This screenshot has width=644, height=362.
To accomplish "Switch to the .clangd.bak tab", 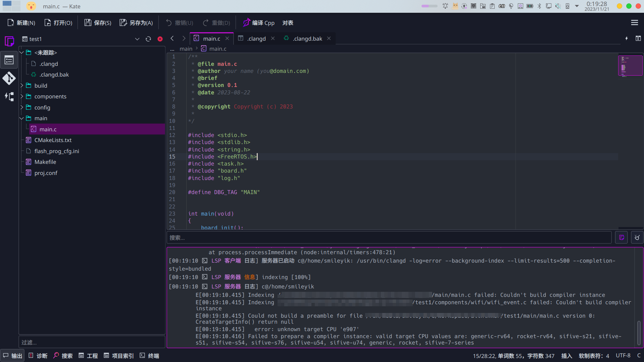I will click(x=307, y=39).
